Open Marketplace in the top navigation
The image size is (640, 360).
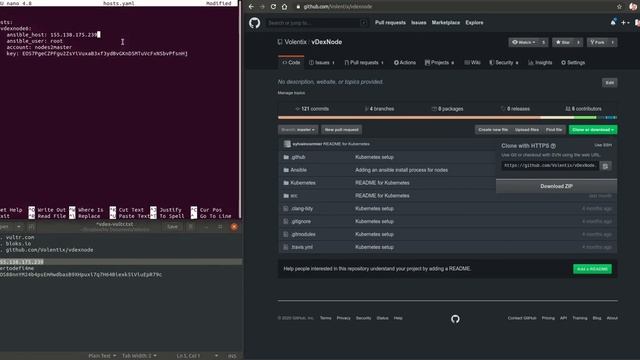pos(446,22)
